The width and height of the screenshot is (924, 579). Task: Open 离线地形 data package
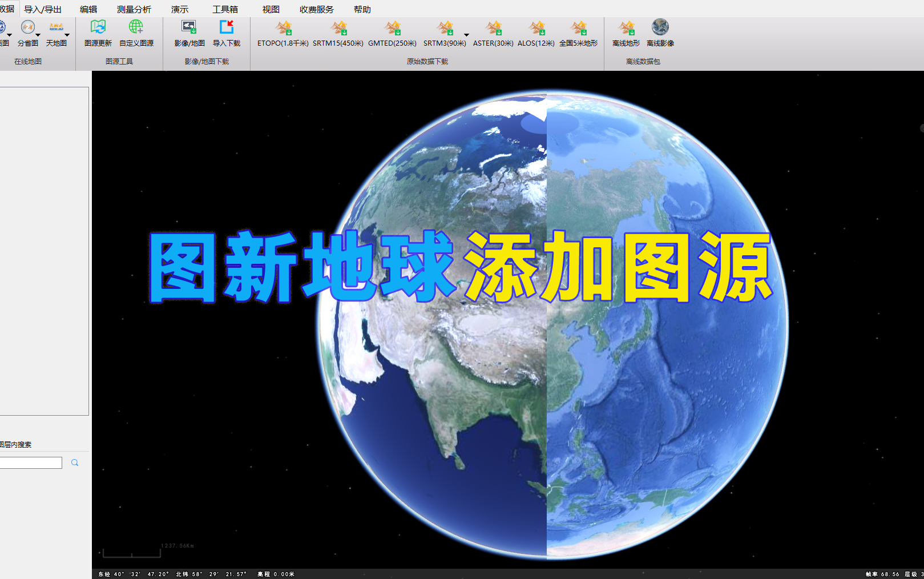point(626,33)
